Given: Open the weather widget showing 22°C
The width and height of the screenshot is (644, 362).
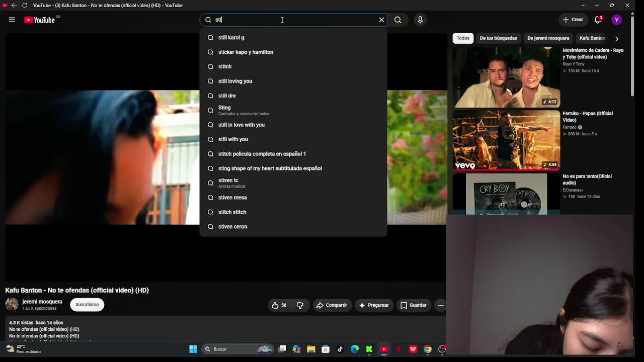Looking at the screenshot, I should (x=23, y=349).
